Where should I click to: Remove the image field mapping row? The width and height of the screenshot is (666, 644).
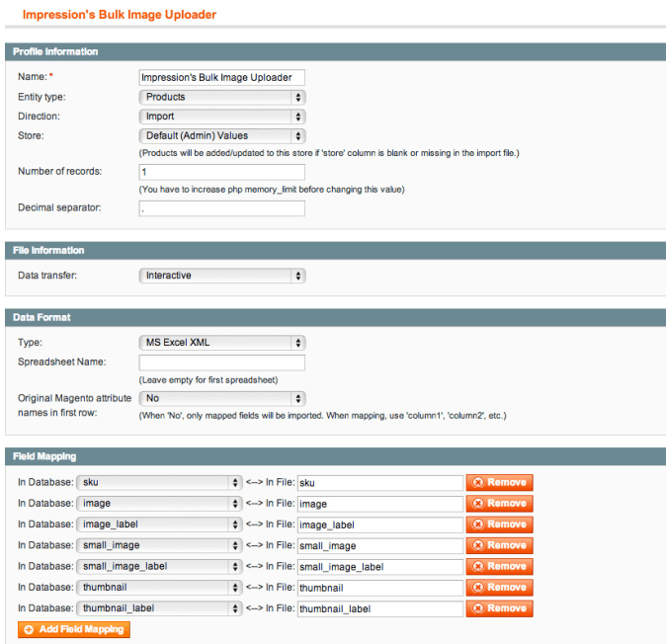[499, 503]
